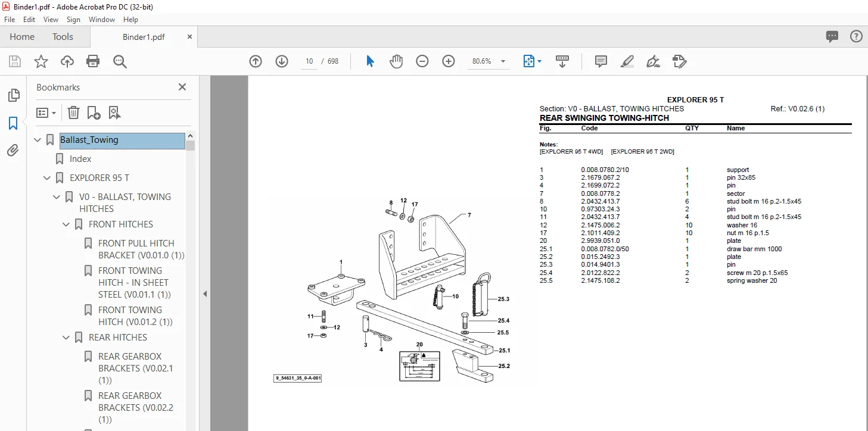Close the Bookmarks panel
Viewport: 868px width, 431px height.
point(182,88)
